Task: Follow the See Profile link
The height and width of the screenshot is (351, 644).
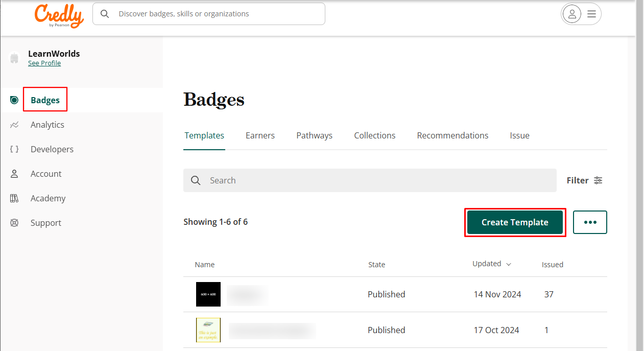Action: tap(44, 63)
